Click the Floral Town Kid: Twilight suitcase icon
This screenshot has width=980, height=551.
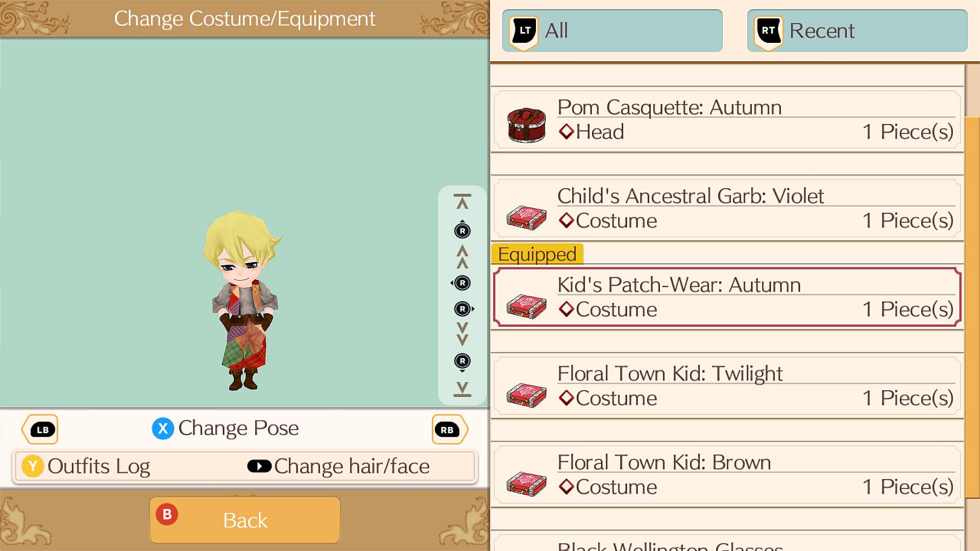(526, 395)
